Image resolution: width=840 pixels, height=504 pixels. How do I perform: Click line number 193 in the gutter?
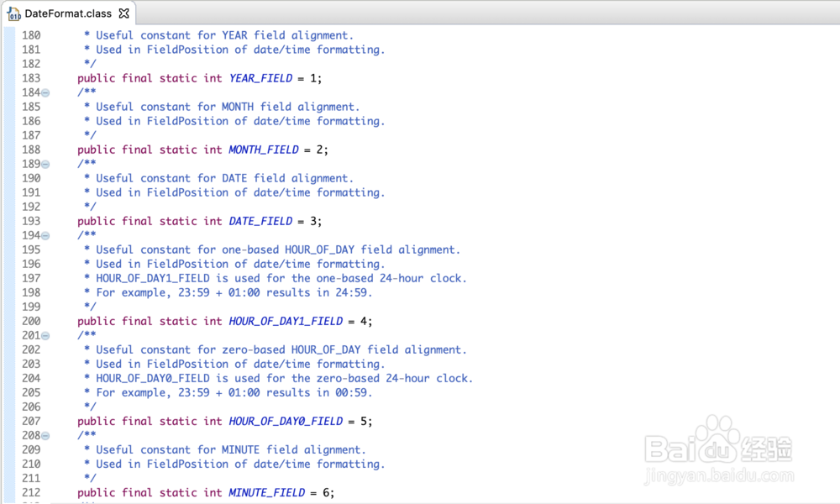click(x=31, y=221)
